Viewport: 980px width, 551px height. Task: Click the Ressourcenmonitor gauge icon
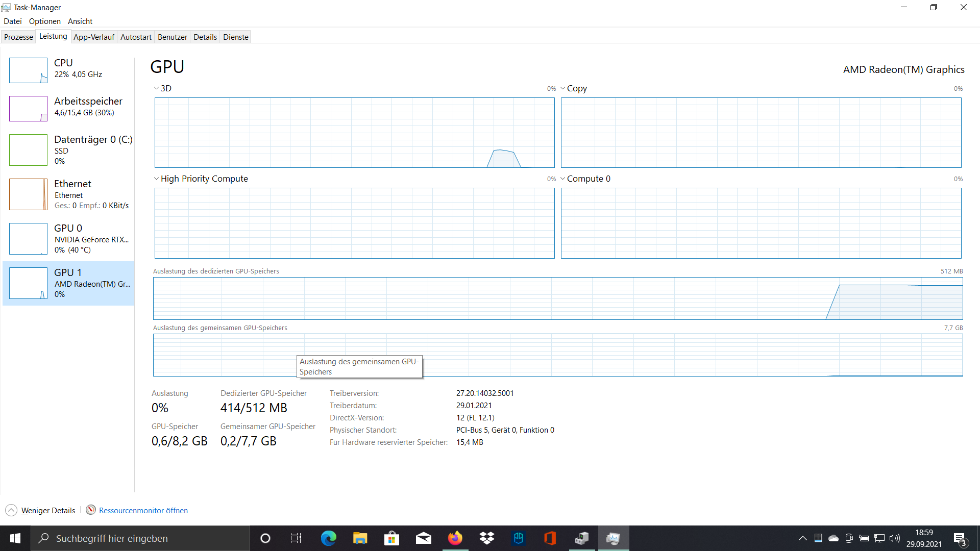click(91, 510)
